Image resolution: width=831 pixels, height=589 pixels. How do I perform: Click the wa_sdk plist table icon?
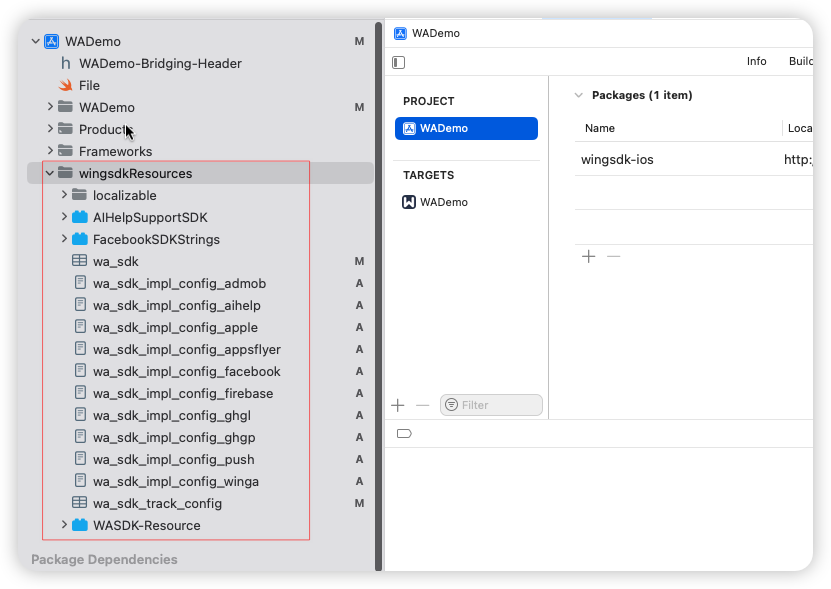pyautogui.click(x=79, y=261)
